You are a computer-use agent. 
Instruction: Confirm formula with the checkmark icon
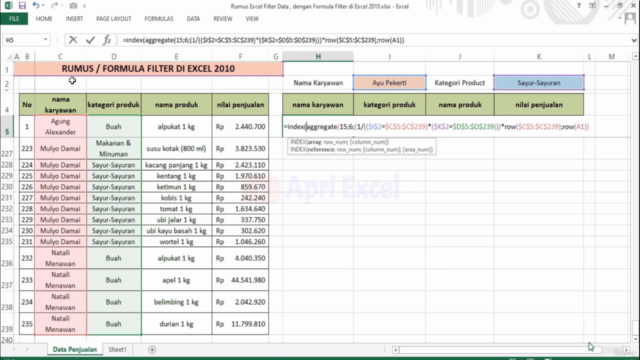pyautogui.click(x=90, y=40)
